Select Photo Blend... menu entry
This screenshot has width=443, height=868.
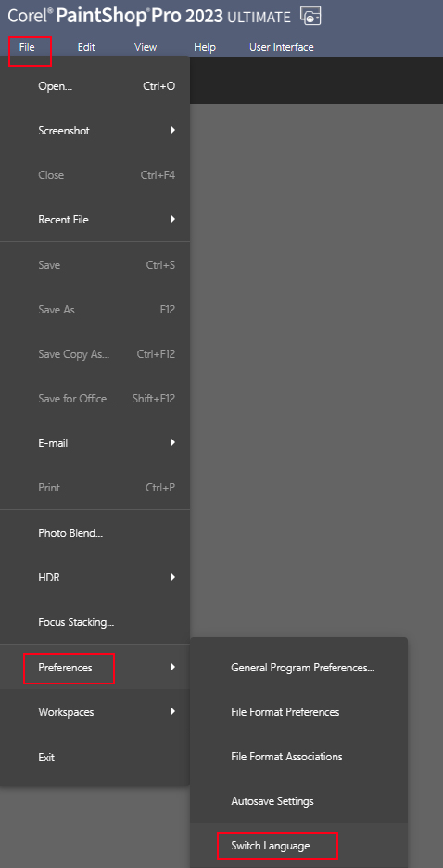point(95,533)
